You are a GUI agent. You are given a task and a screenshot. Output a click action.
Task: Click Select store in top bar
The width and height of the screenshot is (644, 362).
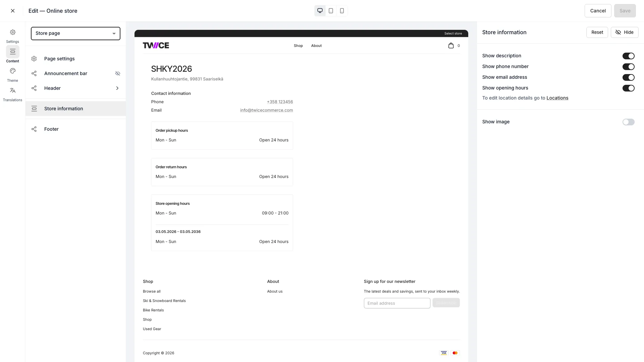point(453,34)
